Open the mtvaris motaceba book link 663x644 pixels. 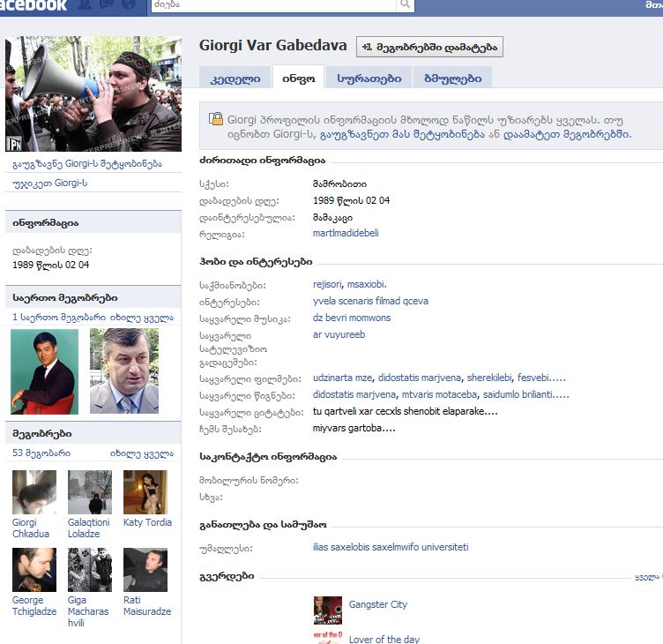coord(439,394)
